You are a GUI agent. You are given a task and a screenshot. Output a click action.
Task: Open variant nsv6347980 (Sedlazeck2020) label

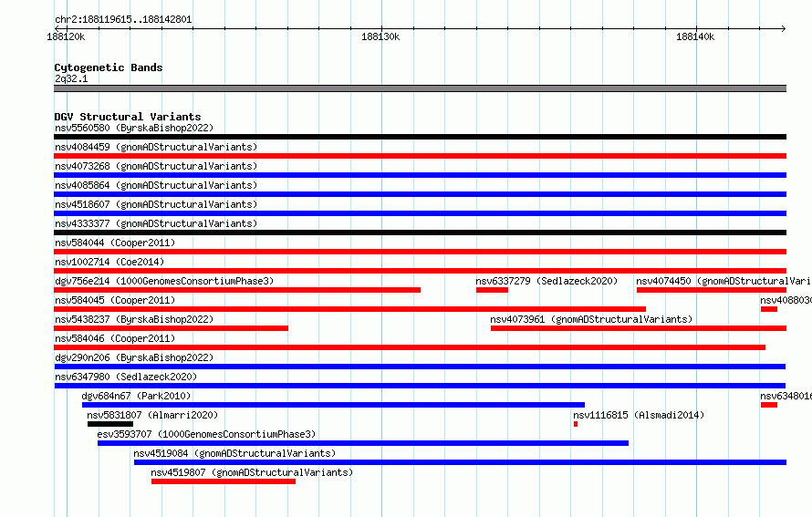(126, 377)
